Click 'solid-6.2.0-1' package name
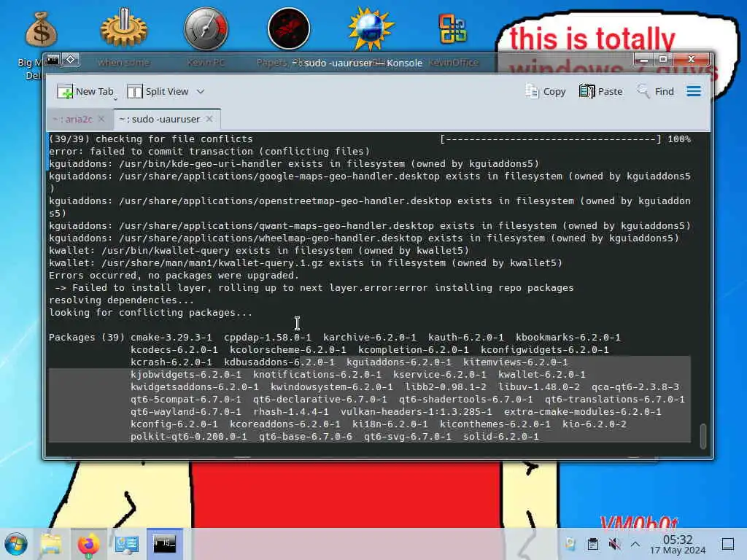Image resolution: width=747 pixels, height=560 pixels. click(x=500, y=436)
